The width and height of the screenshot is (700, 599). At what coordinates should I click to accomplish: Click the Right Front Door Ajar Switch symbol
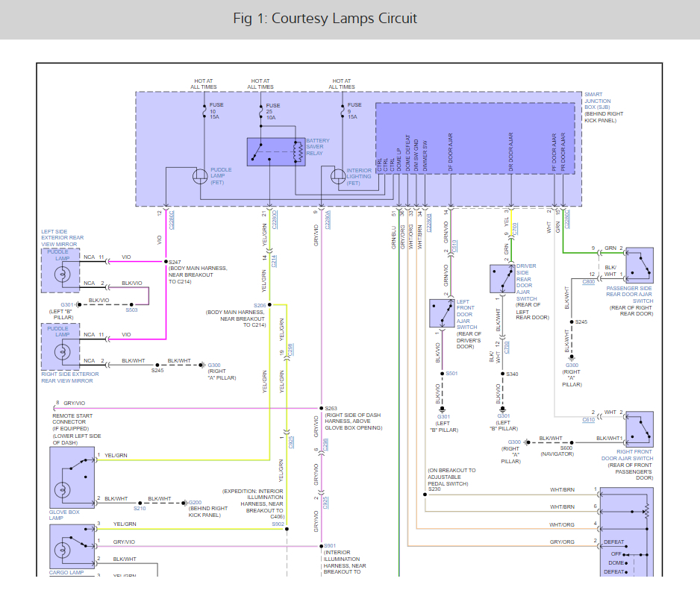pyautogui.click(x=640, y=430)
